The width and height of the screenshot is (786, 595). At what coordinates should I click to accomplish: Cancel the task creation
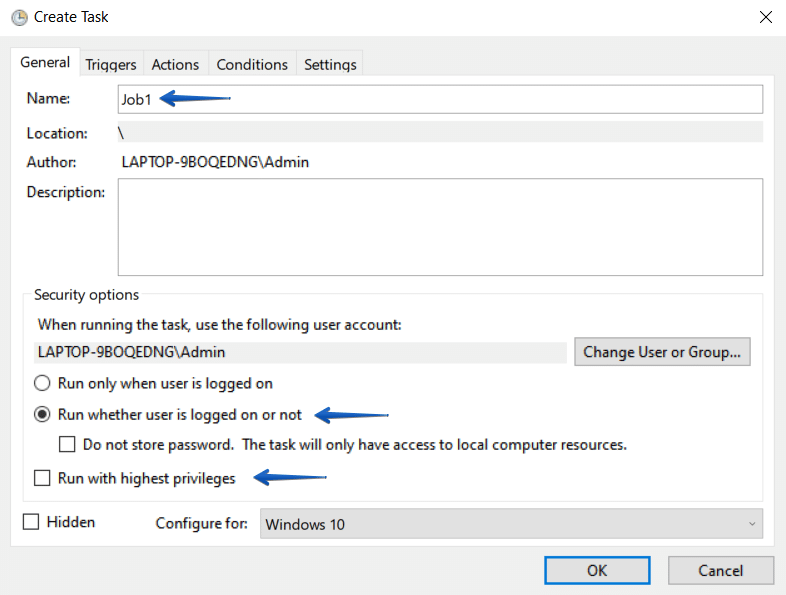click(x=720, y=570)
